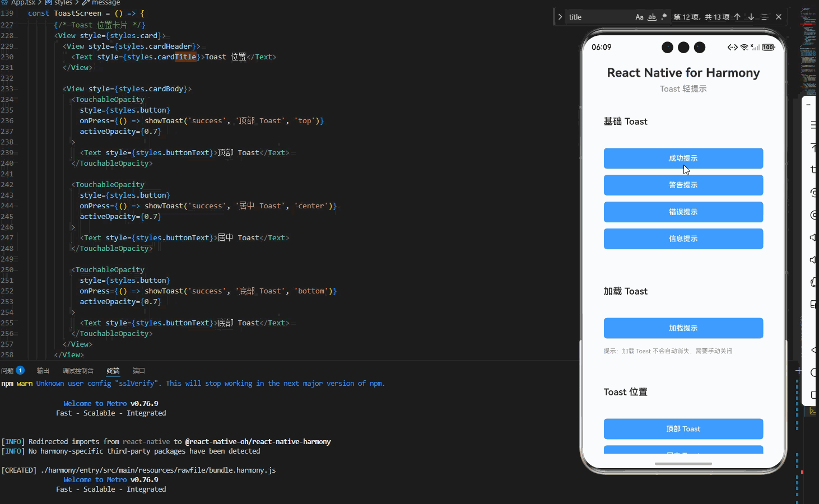
Task: Click the '基础 Toast' section title
Action: point(626,122)
